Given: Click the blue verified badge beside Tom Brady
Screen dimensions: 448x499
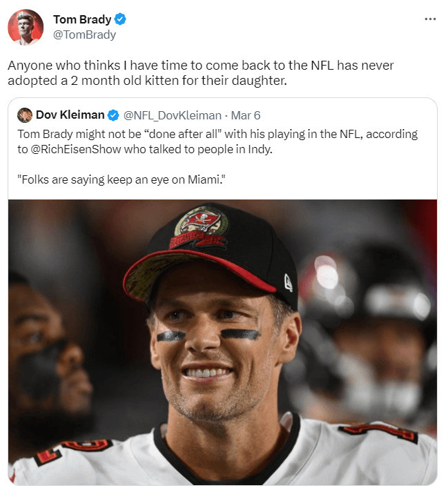Looking at the screenshot, I should 120,19.
